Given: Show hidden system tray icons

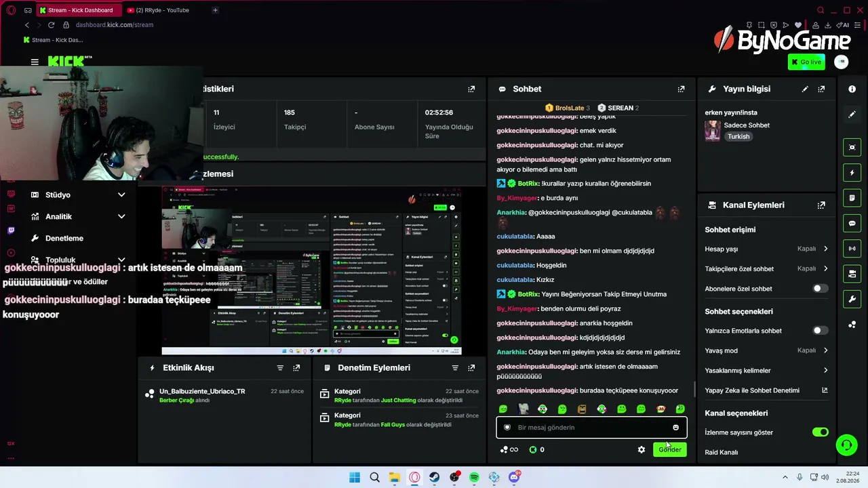Looking at the screenshot, I should (x=785, y=478).
